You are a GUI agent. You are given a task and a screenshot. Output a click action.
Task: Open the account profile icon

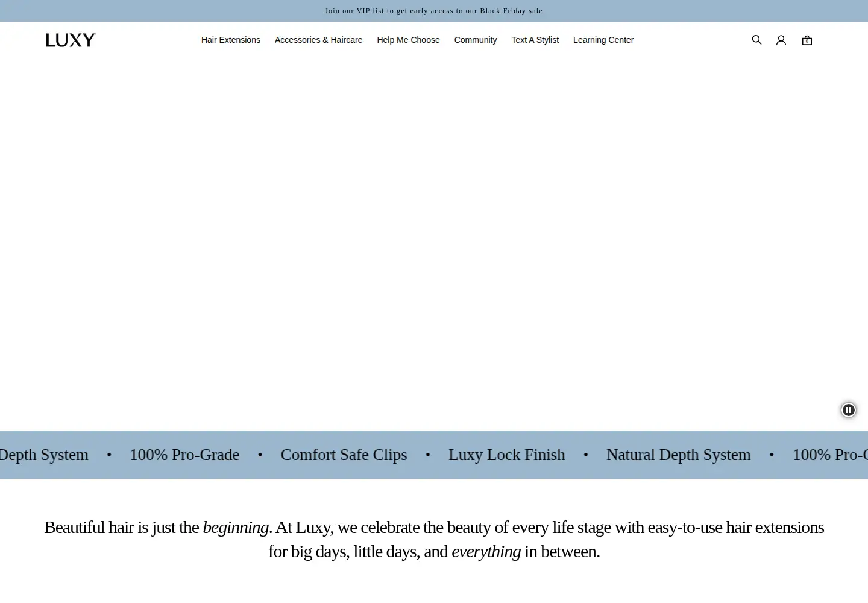coord(781,40)
